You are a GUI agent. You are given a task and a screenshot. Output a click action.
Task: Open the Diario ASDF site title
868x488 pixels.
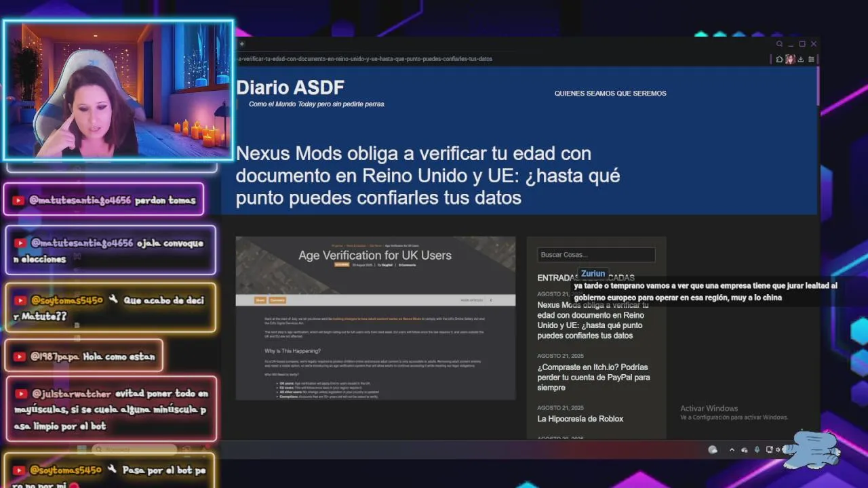290,87
